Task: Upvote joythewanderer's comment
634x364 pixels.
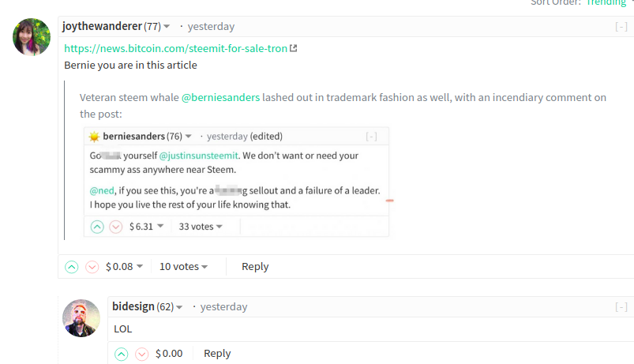Action: 72,267
